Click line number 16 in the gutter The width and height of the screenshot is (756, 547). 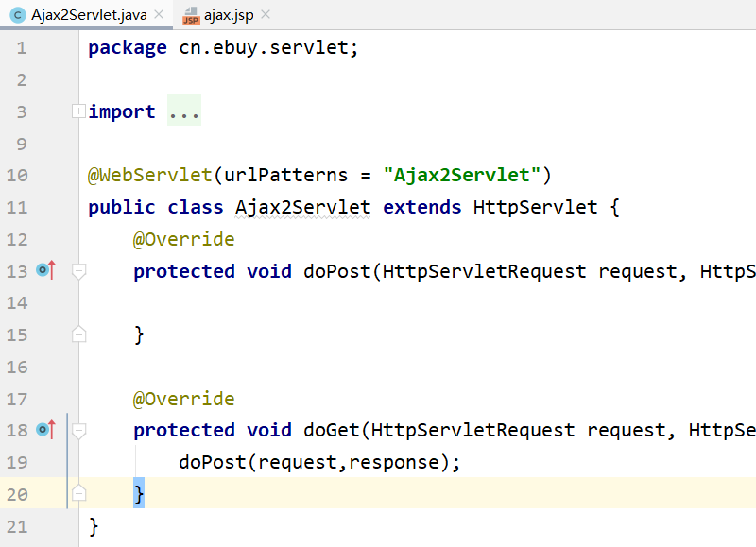(17, 368)
